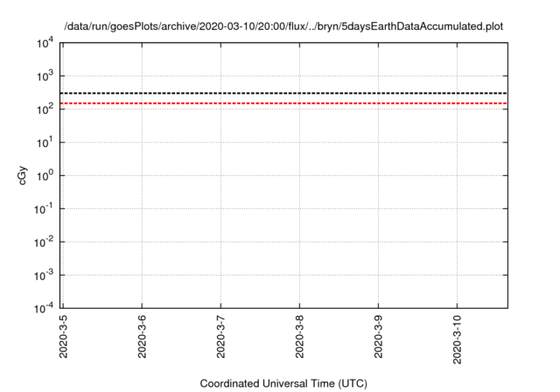Click the 2020-3-5 date label
560x392 pixels.
pyautogui.click(x=63, y=337)
